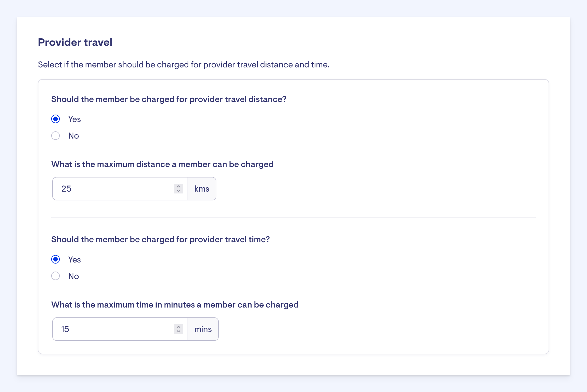Increase maximum distance with the up arrow
The width and height of the screenshot is (587, 392).
click(x=179, y=186)
